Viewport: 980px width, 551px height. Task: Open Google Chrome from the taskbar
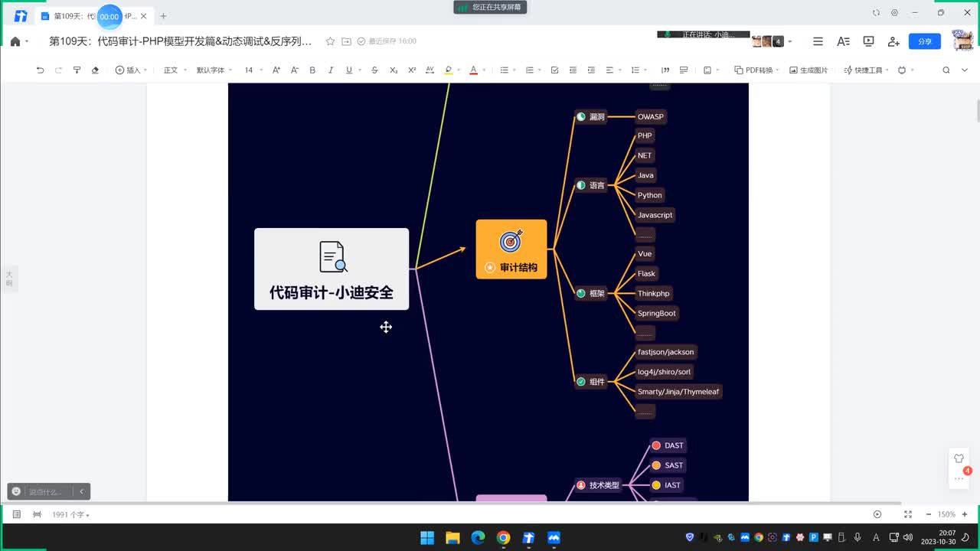[x=503, y=537]
